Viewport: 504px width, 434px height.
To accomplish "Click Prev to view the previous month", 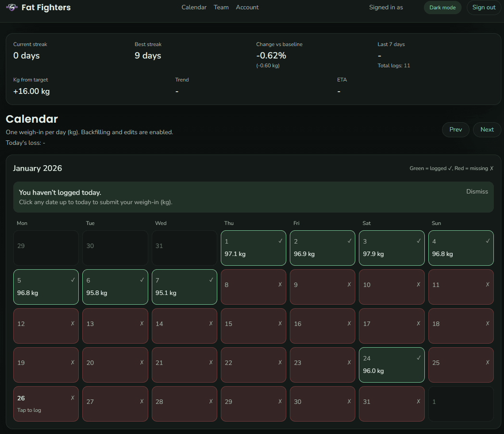I will click(x=455, y=129).
